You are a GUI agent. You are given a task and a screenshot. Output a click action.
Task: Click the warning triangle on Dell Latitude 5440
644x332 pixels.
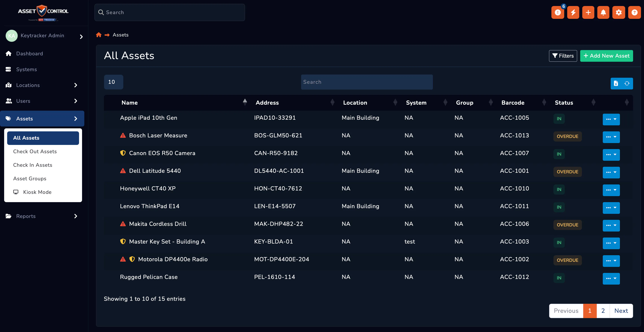(123, 171)
